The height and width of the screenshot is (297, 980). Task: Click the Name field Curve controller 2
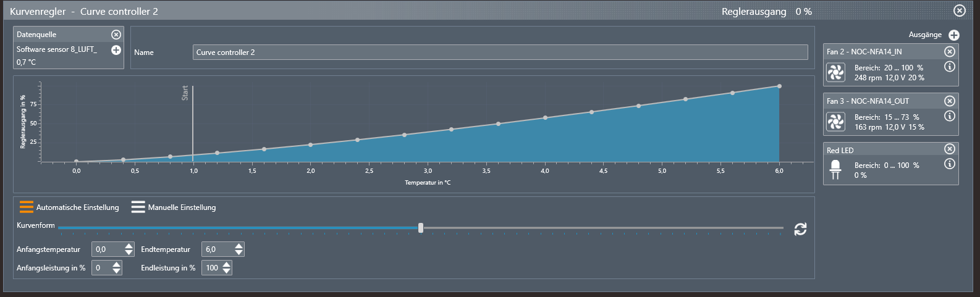tap(500, 52)
